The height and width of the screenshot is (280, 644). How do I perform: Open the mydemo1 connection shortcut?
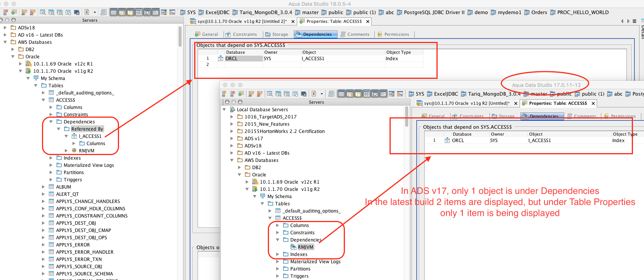(506, 13)
